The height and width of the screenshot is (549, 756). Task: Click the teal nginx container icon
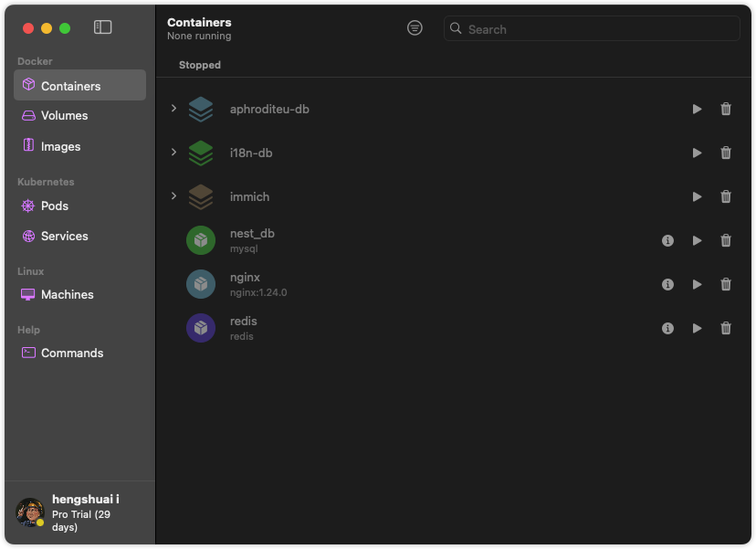click(201, 284)
